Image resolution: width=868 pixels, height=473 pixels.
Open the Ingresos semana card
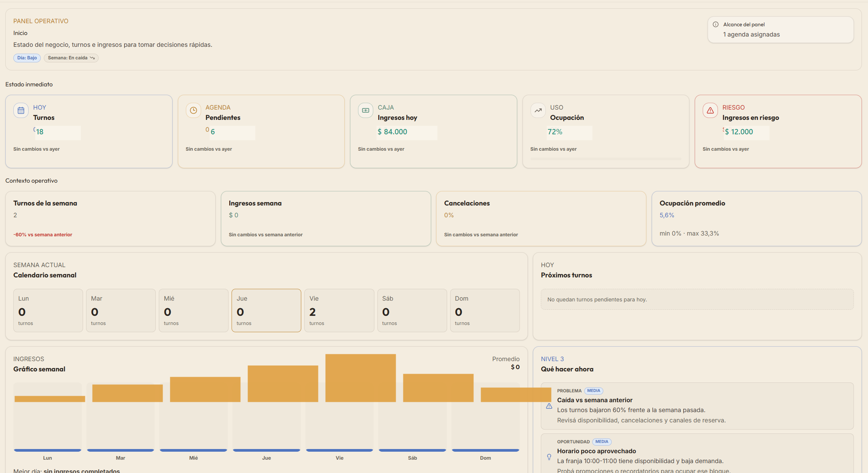pyautogui.click(x=326, y=218)
